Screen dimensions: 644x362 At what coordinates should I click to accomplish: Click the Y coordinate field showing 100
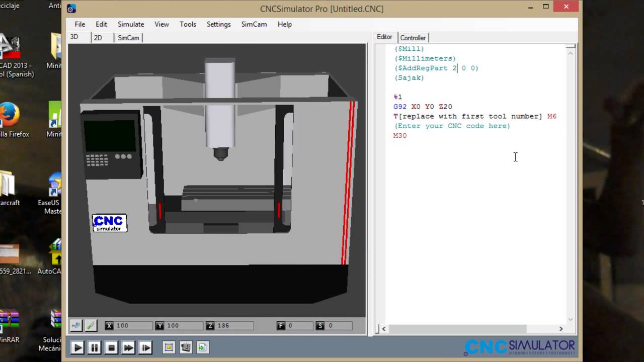click(x=184, y=326)
